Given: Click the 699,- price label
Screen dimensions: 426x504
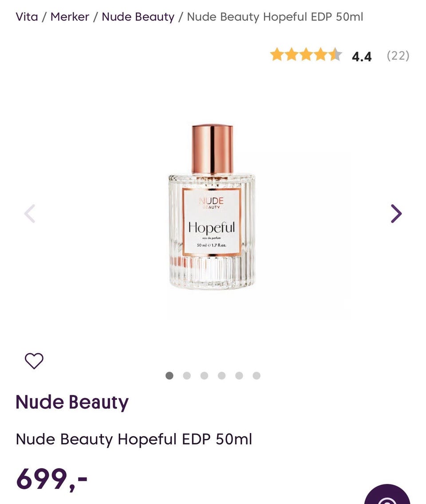Looking at the screenshot, I should pos(51,479).
